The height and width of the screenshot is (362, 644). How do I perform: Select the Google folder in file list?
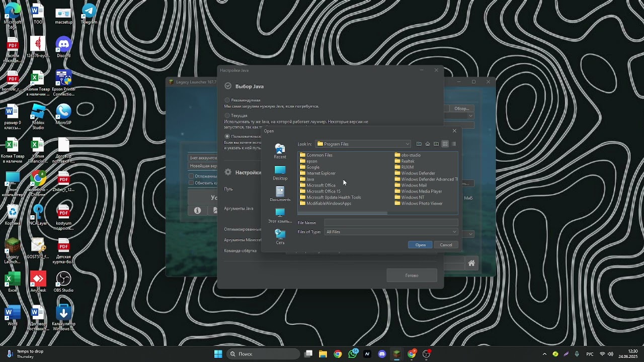(309, 167)
